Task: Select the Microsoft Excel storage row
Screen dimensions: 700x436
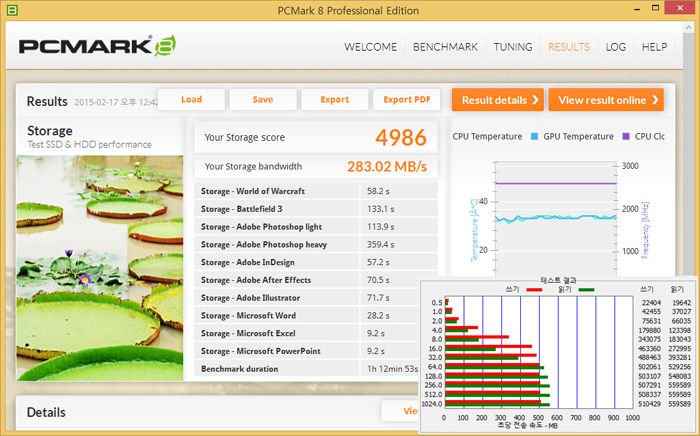Action: [x=308, y=333]
